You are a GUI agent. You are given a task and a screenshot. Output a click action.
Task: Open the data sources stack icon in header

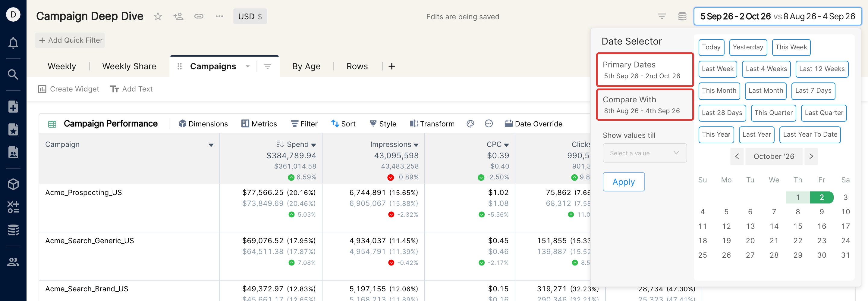[x=682, y=16]
